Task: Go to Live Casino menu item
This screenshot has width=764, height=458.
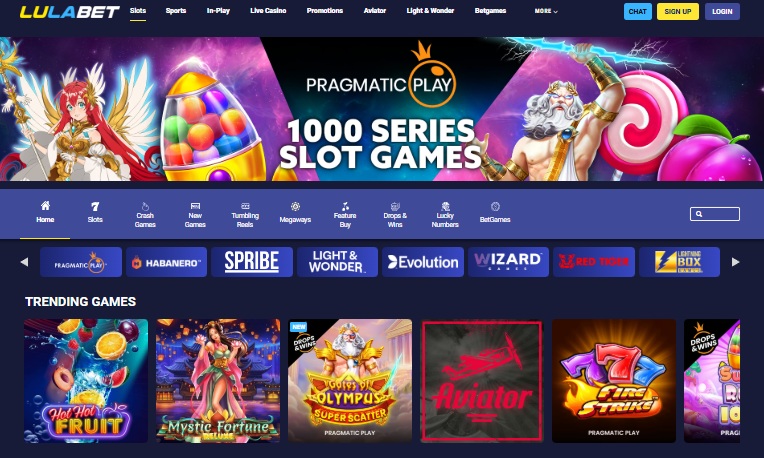Action: pos(268,10)
